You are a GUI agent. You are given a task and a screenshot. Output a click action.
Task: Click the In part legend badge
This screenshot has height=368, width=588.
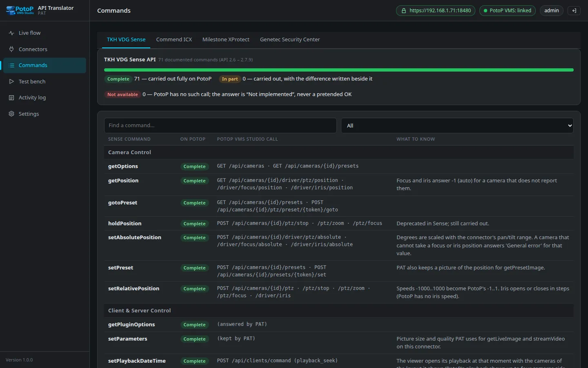tap(230, 79)
